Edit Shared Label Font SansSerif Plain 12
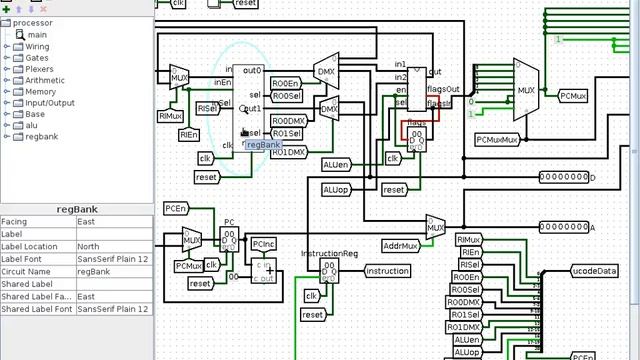640x360 pixels. (114, 309)
